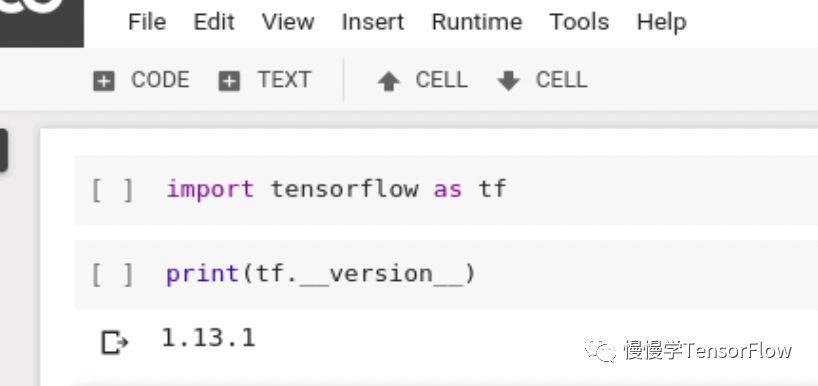Open the Runtime menu
Screen dimensions: 818x386
[x=477, y=22]
